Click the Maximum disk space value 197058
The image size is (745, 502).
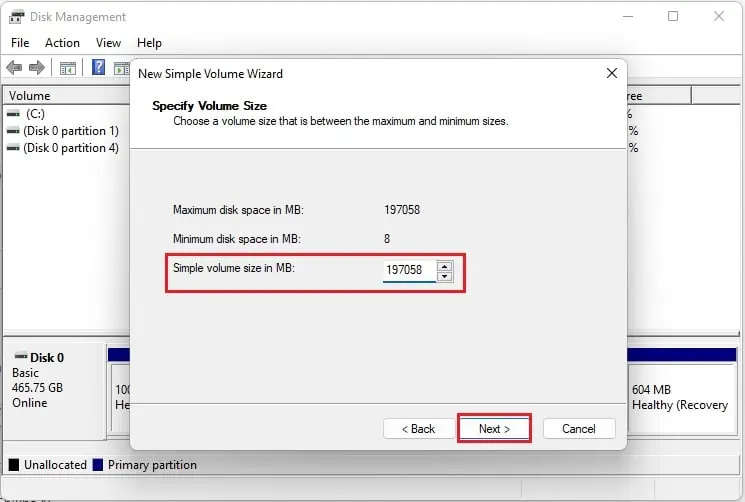pyautogui.click(x=402, y=209)
